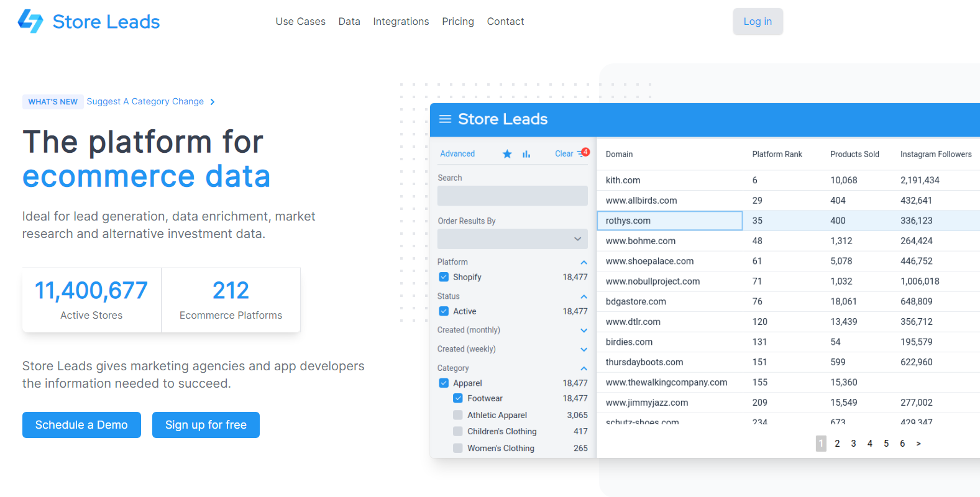Screen dimensions: 980x497
Task: Click the star favorites icon in the filters
Action: pyautogui.click(x=507, y=154)
